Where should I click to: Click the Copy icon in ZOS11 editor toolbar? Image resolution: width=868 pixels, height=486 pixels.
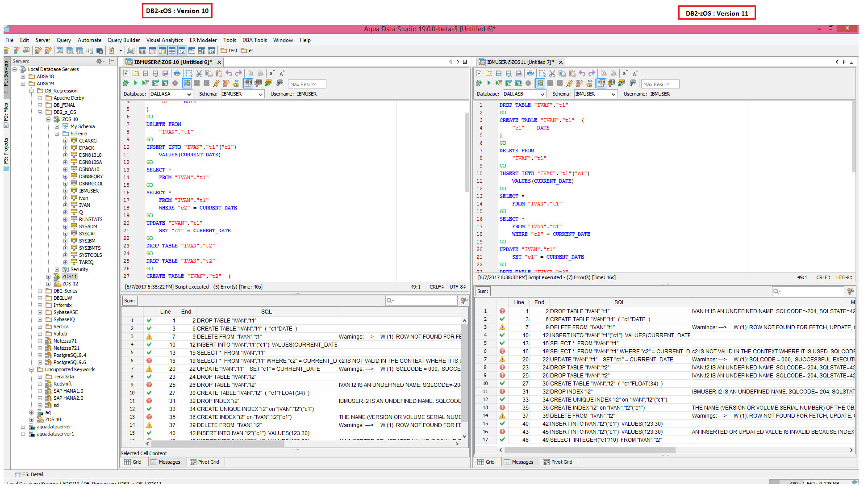point(562,73)
